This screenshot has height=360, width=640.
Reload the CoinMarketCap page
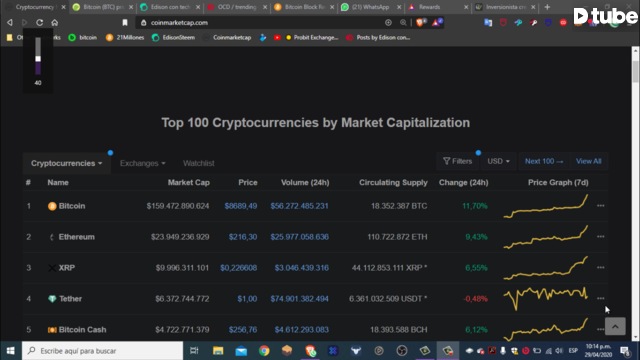[40, 23]
